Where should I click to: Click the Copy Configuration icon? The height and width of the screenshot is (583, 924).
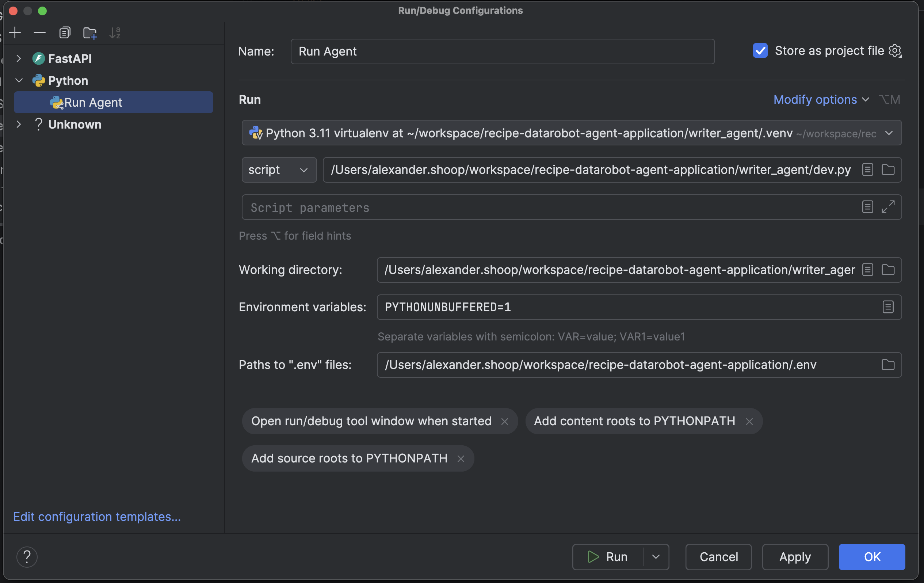[65, 33]
